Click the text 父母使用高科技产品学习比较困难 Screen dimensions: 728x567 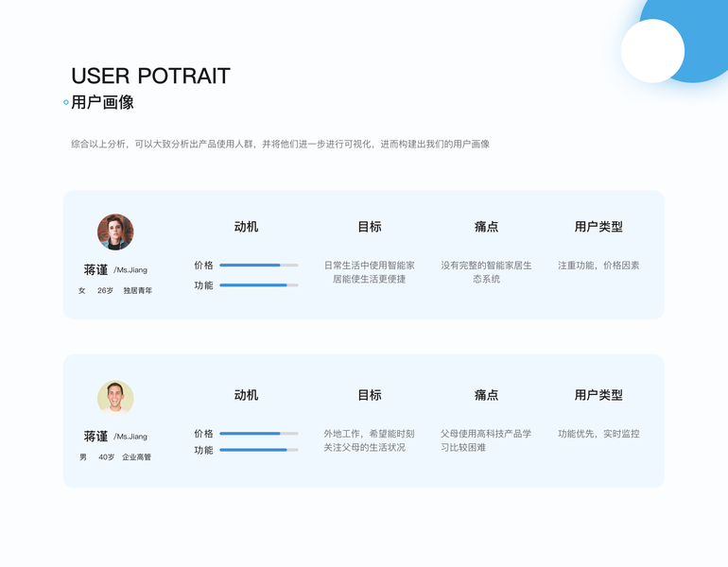coord(486,440)
